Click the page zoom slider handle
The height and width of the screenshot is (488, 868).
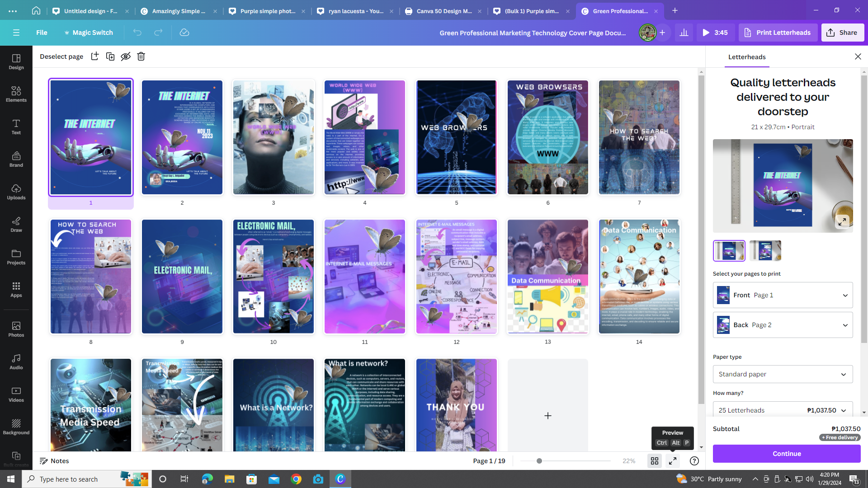539,461
